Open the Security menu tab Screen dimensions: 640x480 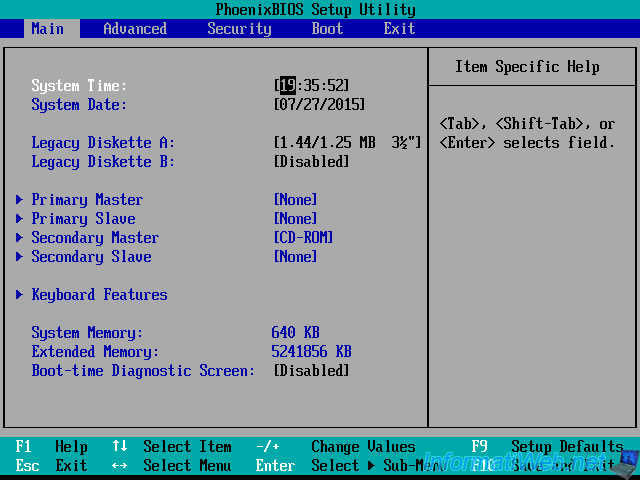click(x=239, y=29)
